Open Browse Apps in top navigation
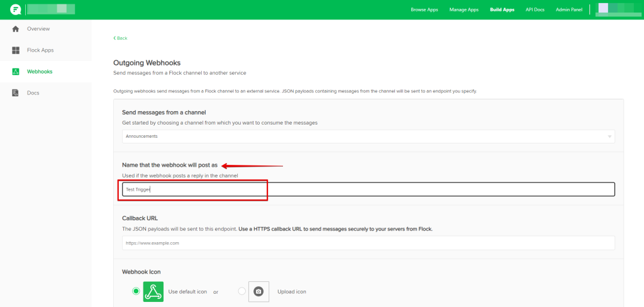 425,10
